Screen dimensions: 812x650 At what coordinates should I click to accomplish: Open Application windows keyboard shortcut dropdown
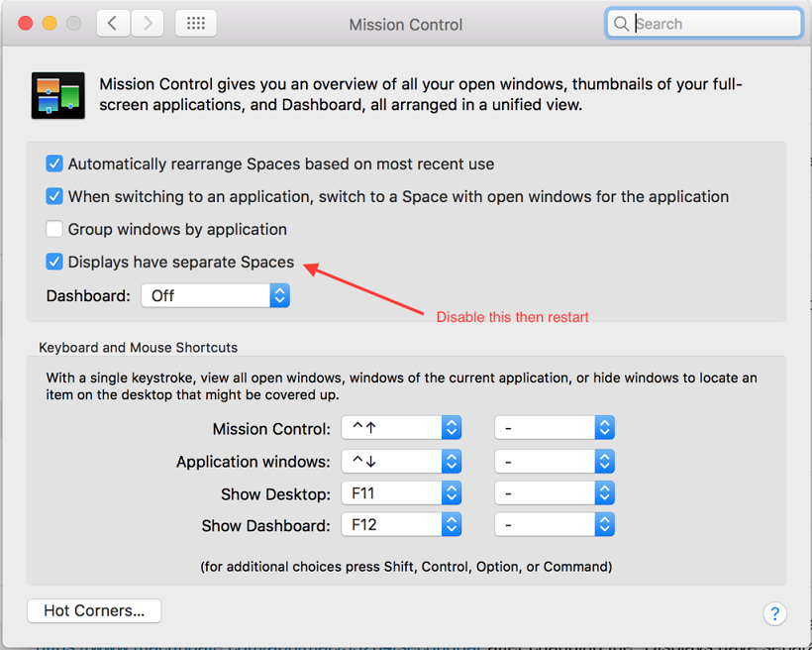click(x=401, y=462)
